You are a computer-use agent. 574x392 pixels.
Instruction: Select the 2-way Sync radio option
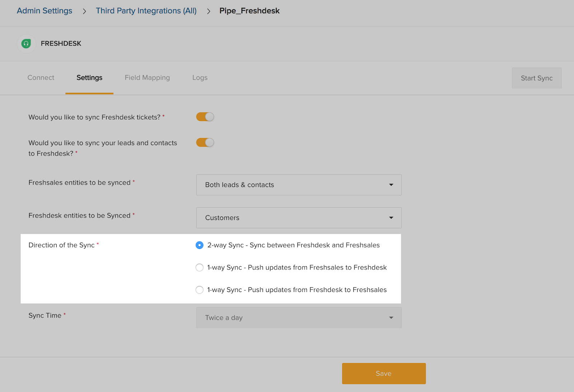tap(199, 245)
